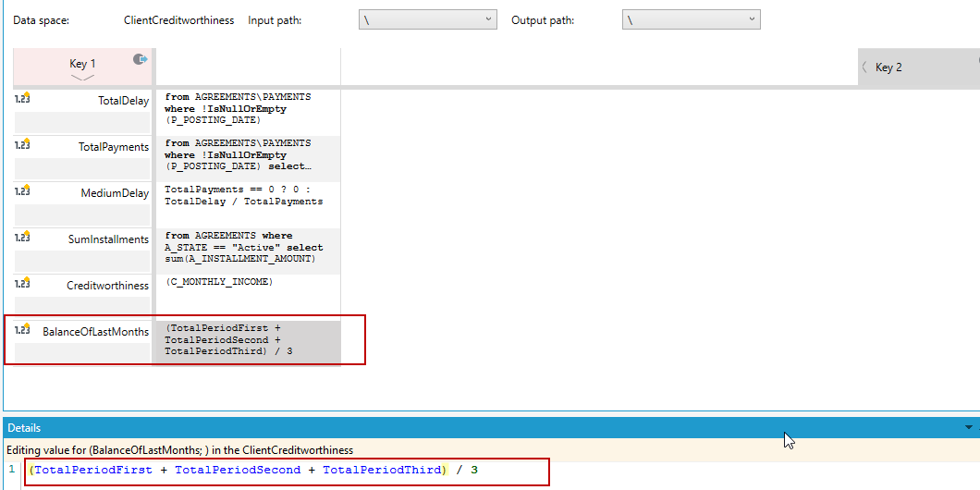
Task: Click the MediumDelay ternary formula cell
Action: click(x=248, y=204)
